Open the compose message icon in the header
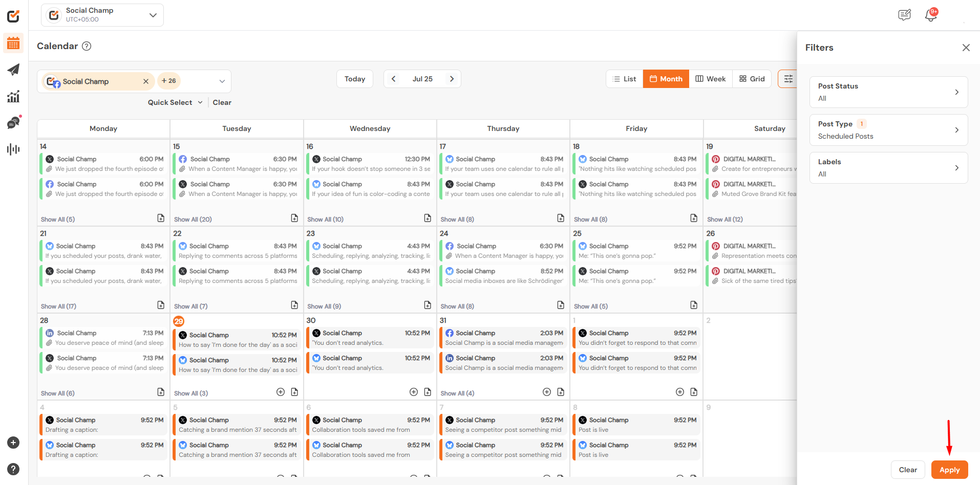Screen dimensions: 980x485 905,15
